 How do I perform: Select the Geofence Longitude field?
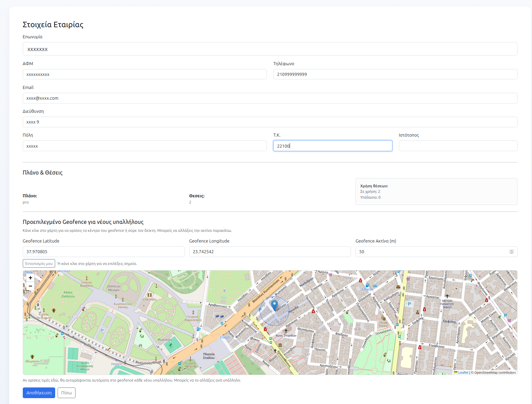270,252
